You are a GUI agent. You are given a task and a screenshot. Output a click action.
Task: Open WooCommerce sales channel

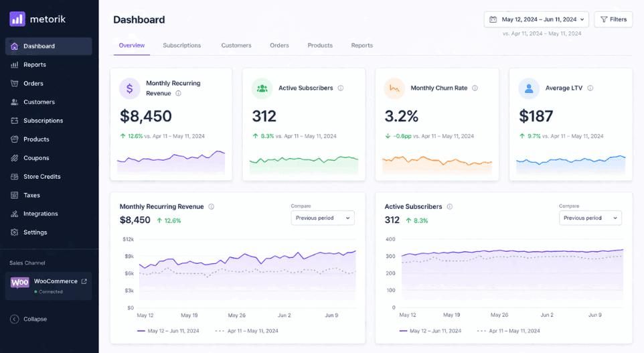tap(48, 286)
